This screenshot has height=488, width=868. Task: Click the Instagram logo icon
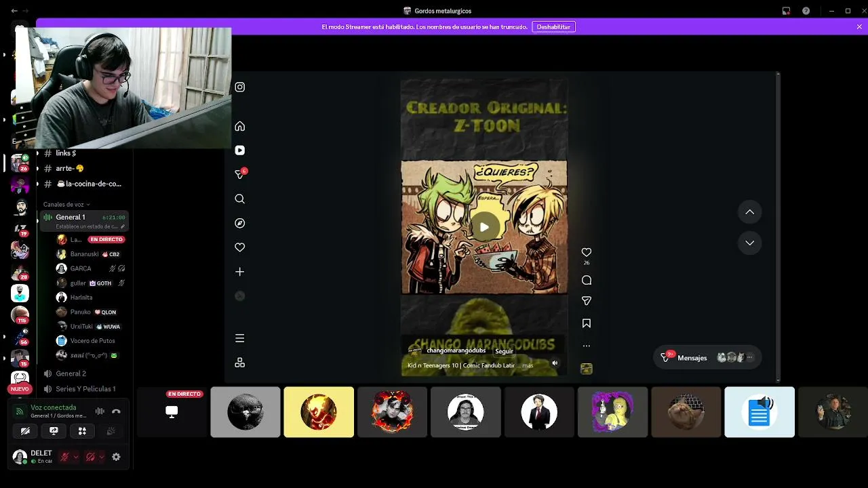[239, 87]
